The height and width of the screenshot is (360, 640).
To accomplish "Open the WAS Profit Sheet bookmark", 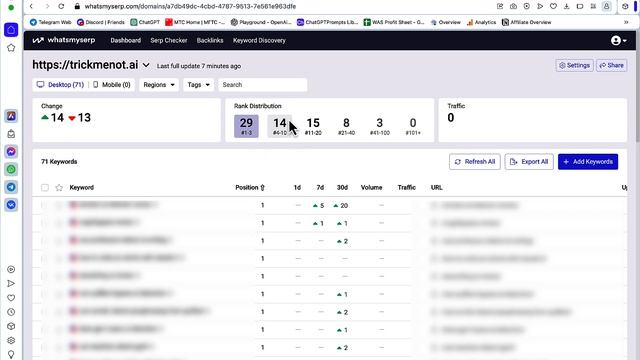I will 394,22.
